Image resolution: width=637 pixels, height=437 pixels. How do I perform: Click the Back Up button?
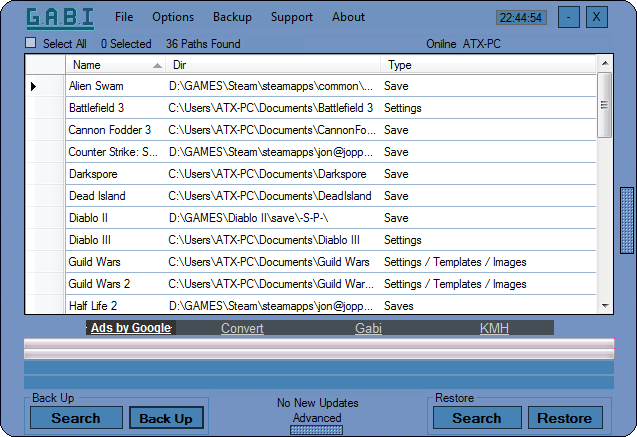(x=166, y=418)
